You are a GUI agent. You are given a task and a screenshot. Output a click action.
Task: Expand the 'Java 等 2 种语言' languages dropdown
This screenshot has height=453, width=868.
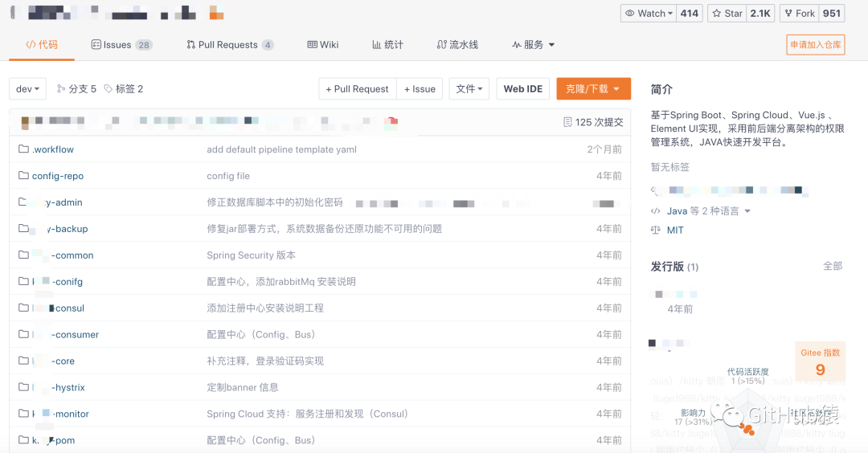tap(708, 211)
